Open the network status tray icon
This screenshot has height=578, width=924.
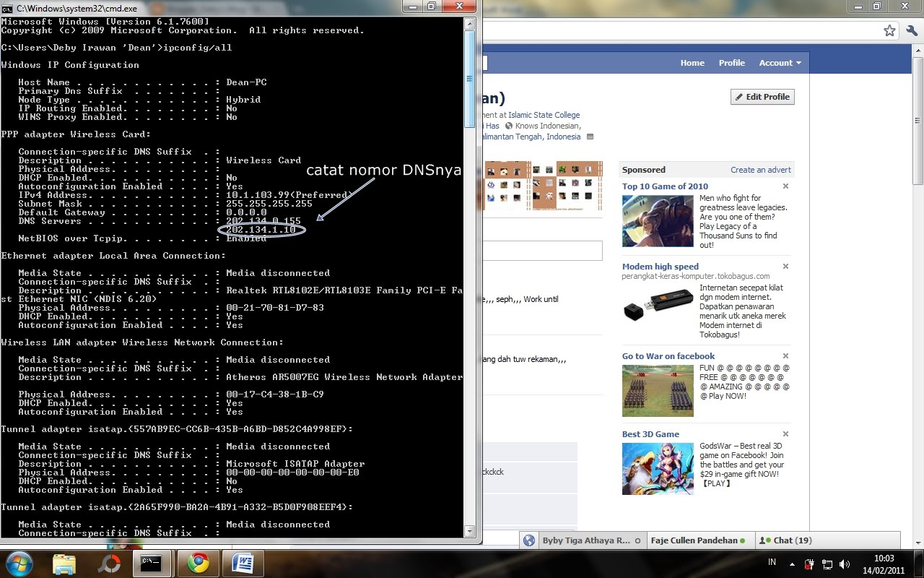827,563
